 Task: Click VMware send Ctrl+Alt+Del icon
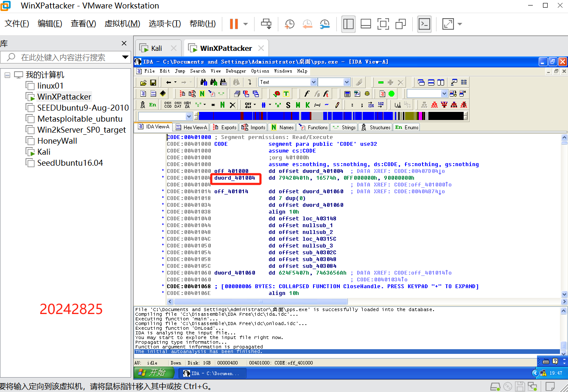click(266, 24)
